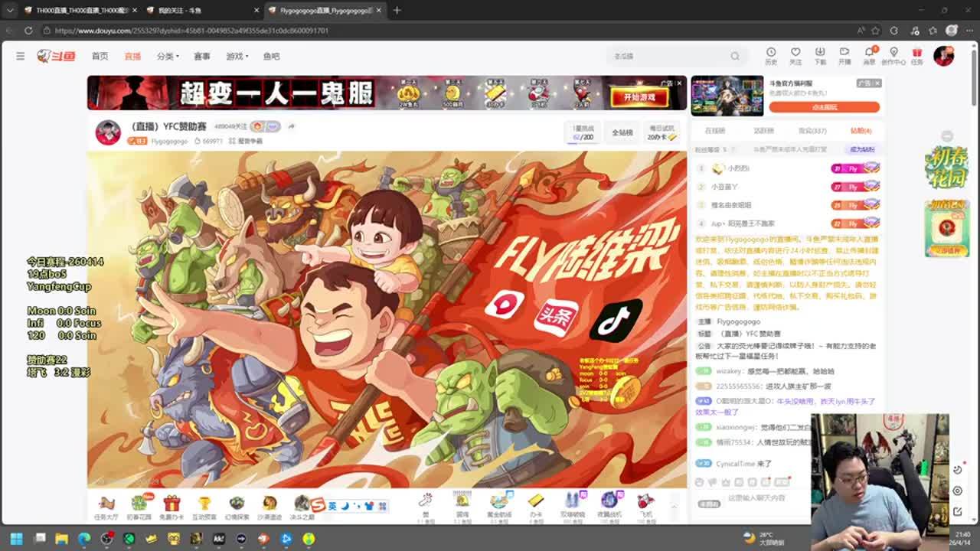Viewport: 980px width, 551px height.
Task: Open the History (历史) icon in header
Action: [771, 55]
